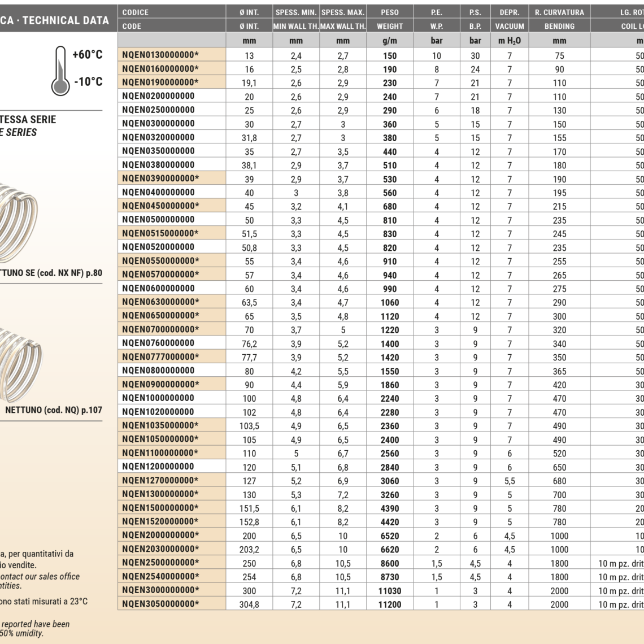Screen dimensions: 644x644
Task: Click the P.E. working pressure header
Action: (x=436, y=12)
